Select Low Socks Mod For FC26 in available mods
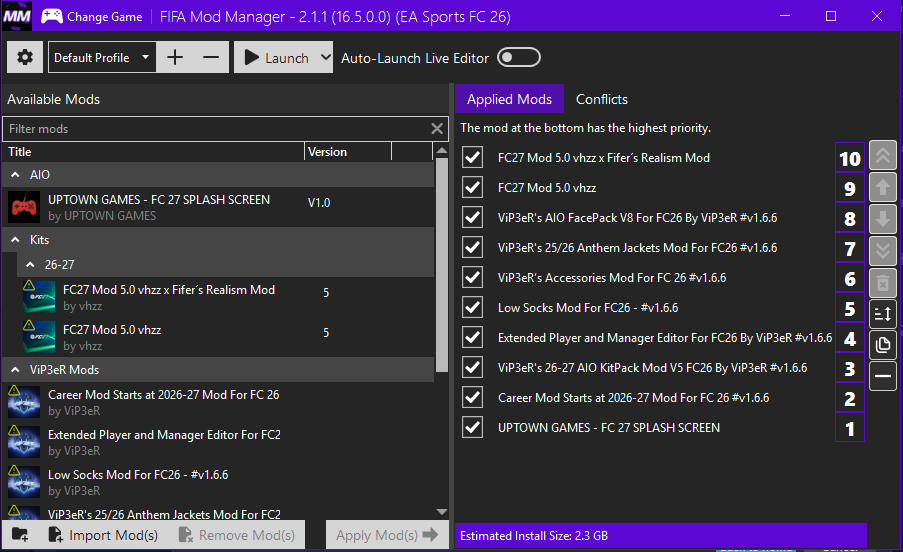 point(219,482)
